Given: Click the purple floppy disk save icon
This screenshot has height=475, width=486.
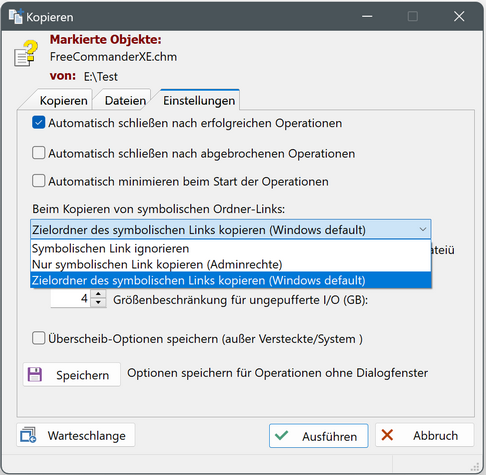Looking at the screenshot, I should 35,374.
